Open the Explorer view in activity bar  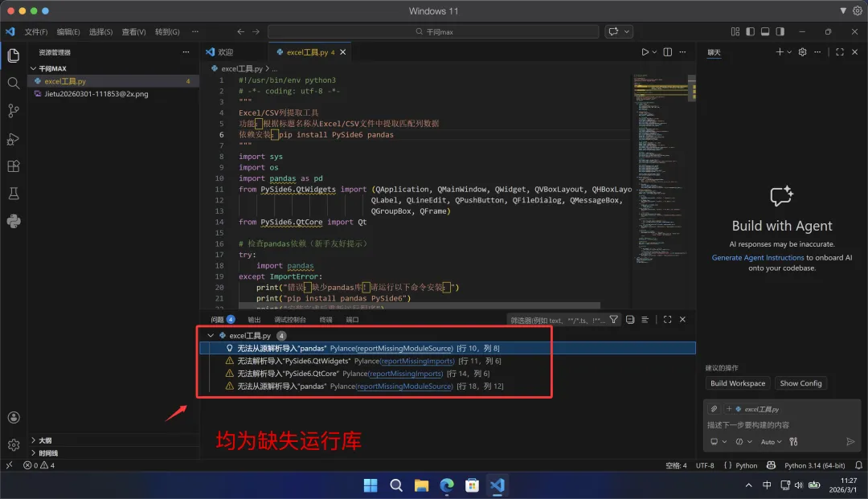tap(14, 55)
